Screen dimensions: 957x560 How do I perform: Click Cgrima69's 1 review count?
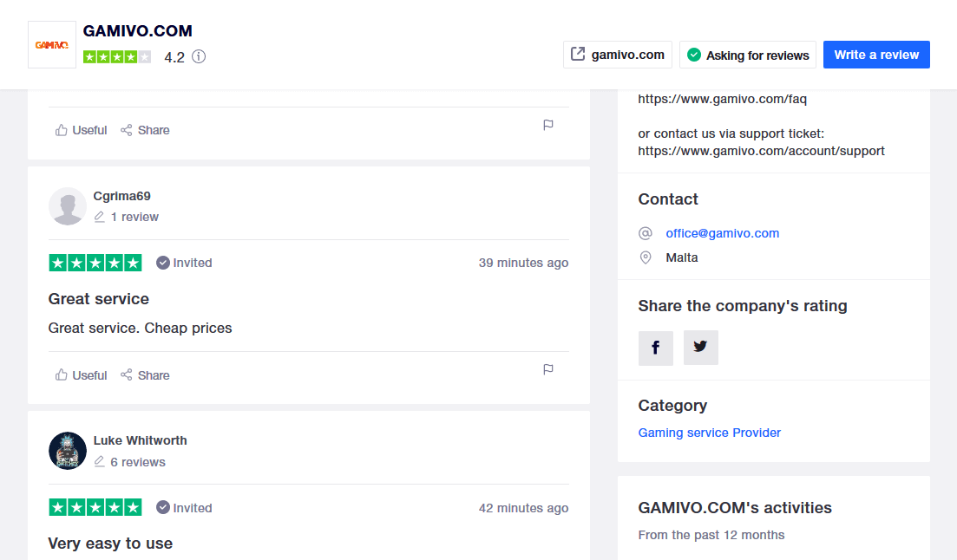127,217
